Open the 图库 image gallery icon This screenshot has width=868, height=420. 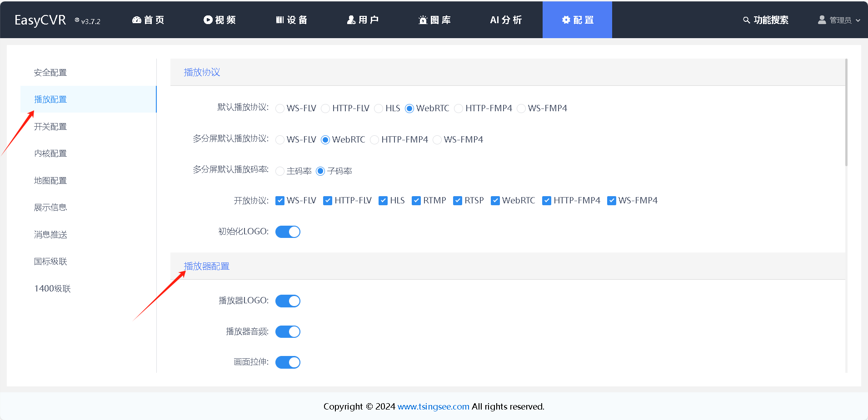423,20
